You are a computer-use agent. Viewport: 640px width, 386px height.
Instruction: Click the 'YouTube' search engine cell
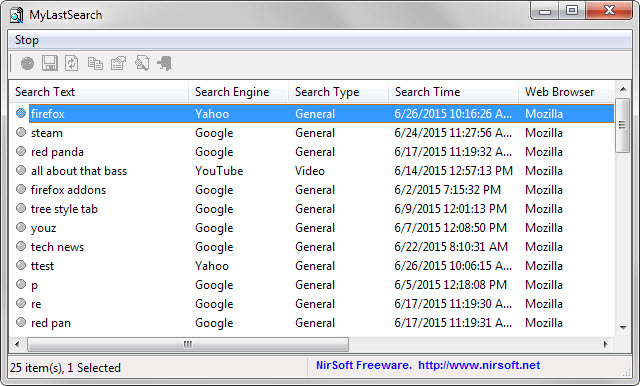point(219,171)
